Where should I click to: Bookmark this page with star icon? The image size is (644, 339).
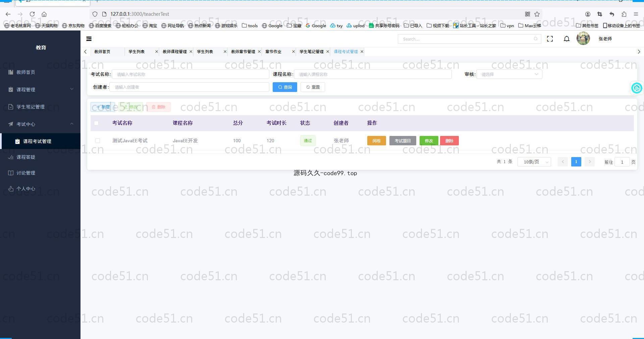pos(537,14)
